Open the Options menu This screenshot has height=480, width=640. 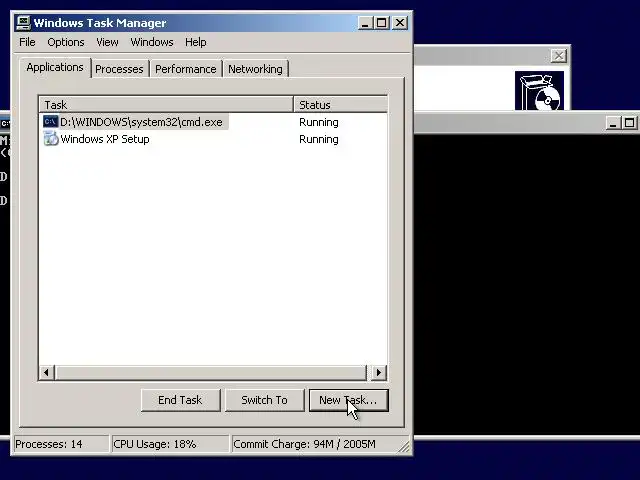pos(66,42)
